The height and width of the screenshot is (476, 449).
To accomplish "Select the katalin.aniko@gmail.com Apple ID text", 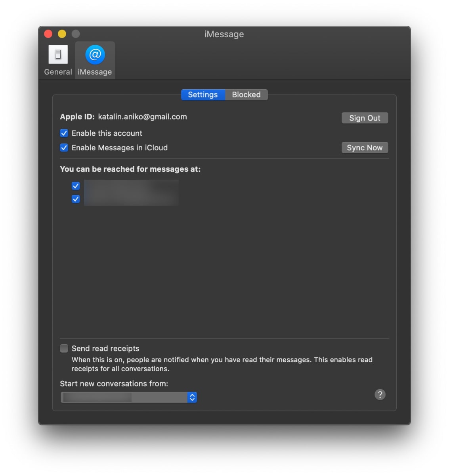I will coord(143,117).
